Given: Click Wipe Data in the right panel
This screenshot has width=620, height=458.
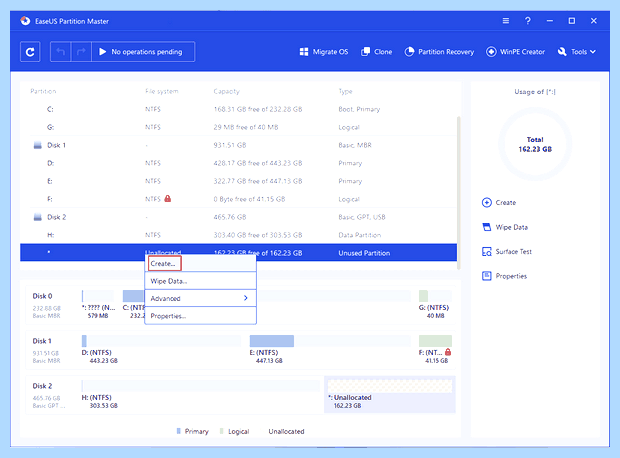Looking at the screenshot, I should (505, 227).
